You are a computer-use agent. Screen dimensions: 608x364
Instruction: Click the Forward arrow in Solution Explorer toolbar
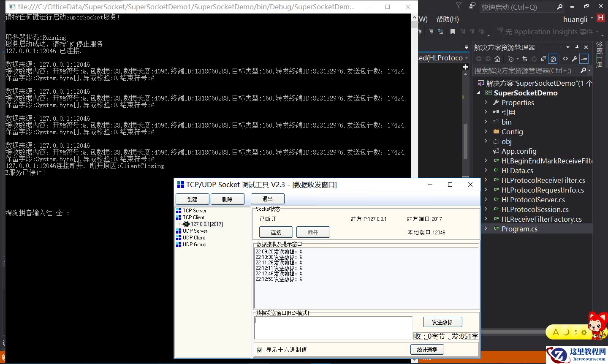pos(488,59)
